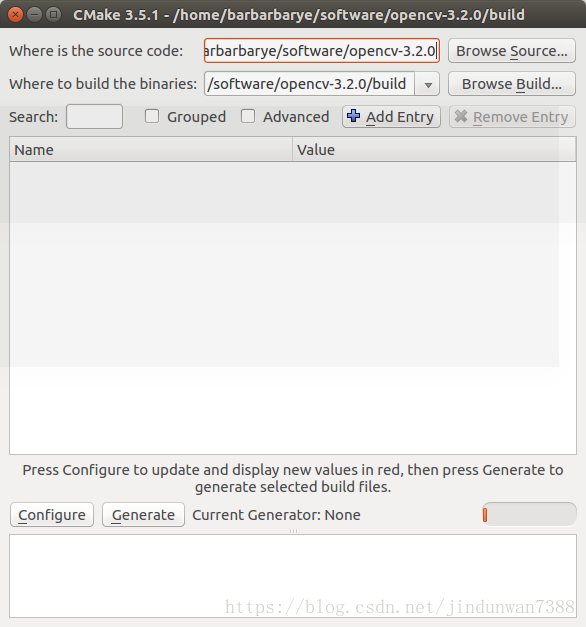Screen dimensions: 586x627
Task: Close the CMake window with red button
Action: pos(15,15)
